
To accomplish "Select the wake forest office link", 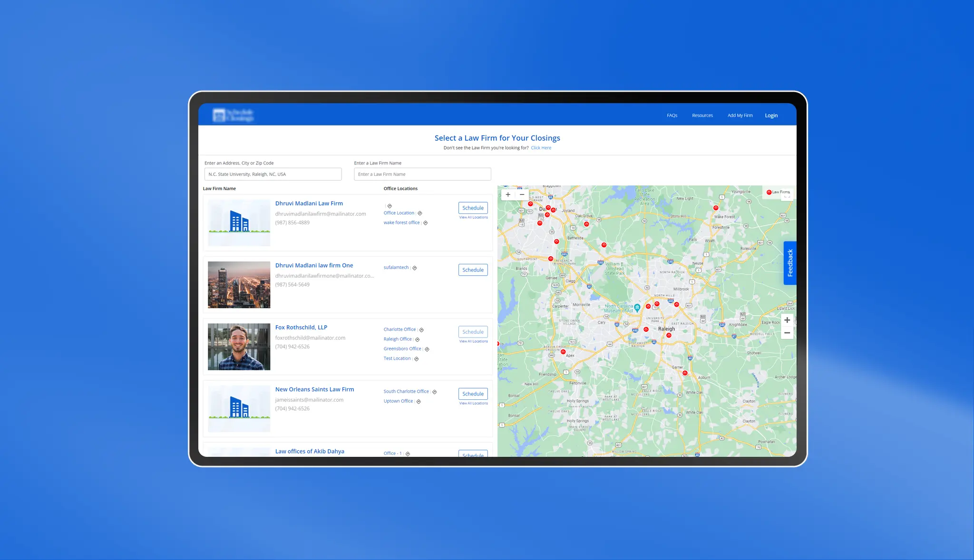I will [x=401, y=222].
